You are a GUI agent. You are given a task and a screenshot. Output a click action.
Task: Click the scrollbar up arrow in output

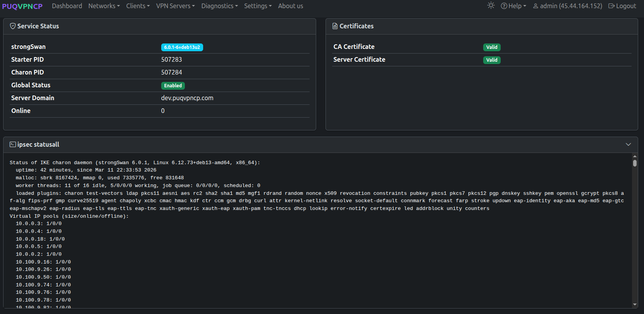tap(635, 156)
